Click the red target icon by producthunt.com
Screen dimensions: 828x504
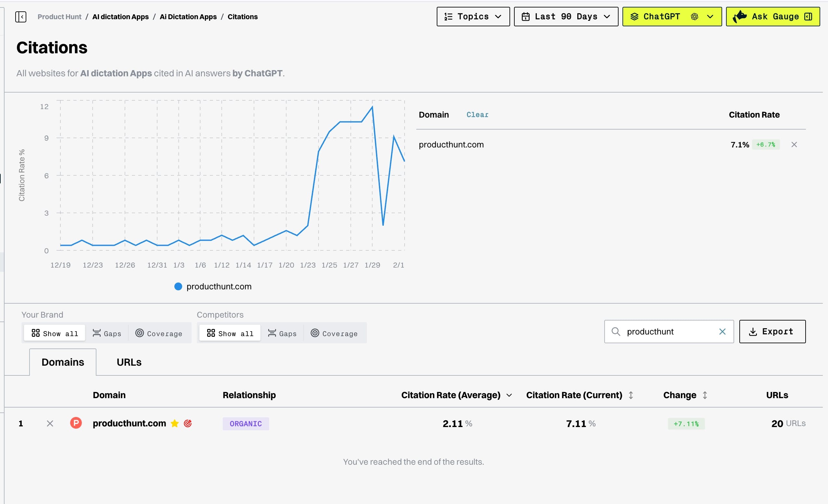(188, 423)
